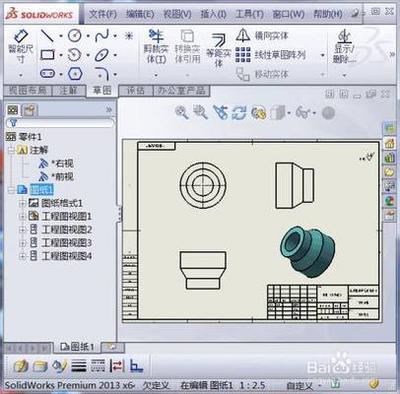Click Convert Entities (转换实体引用) tool
Viewport: 400px width, 394px height.
coord(187,46)
